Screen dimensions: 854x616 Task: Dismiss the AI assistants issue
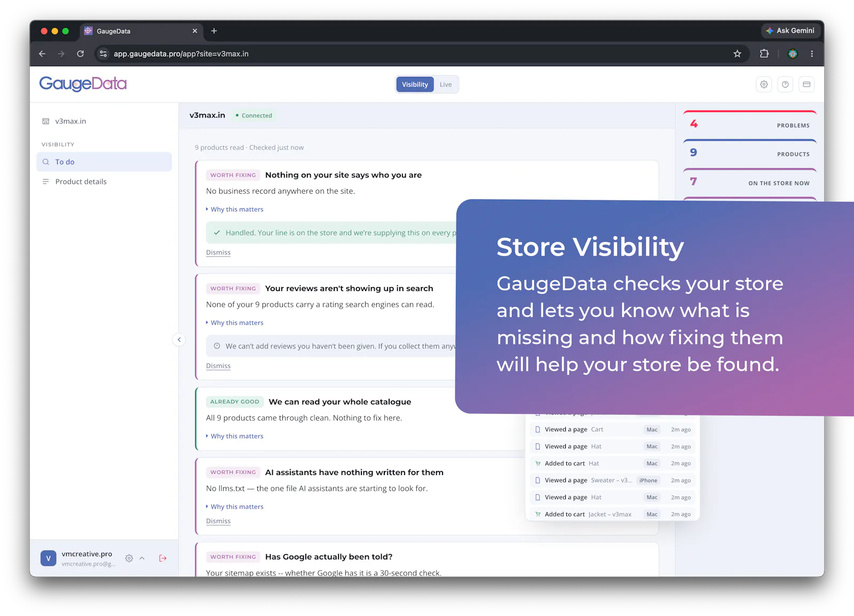[x=218, y=521]
